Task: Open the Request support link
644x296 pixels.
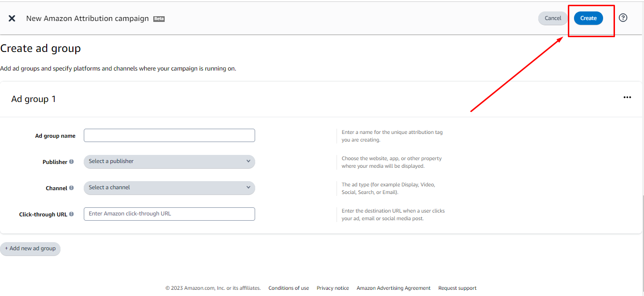Action: click(457, 288)
